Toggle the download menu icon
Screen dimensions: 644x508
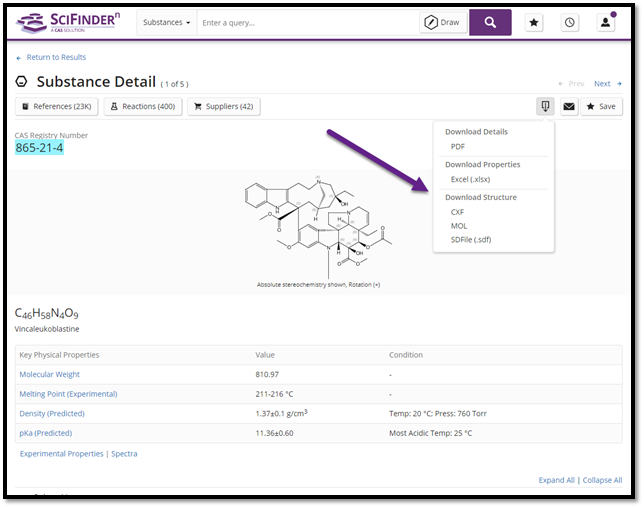[545, 107]
